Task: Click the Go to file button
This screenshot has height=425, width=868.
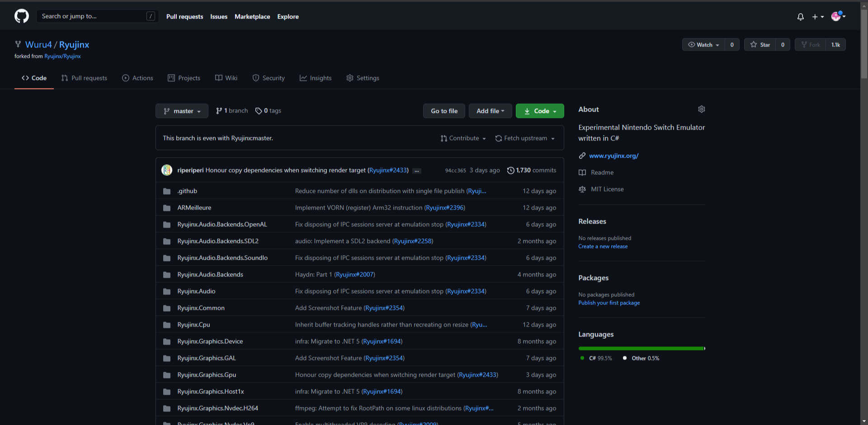Action: [444, 111]
